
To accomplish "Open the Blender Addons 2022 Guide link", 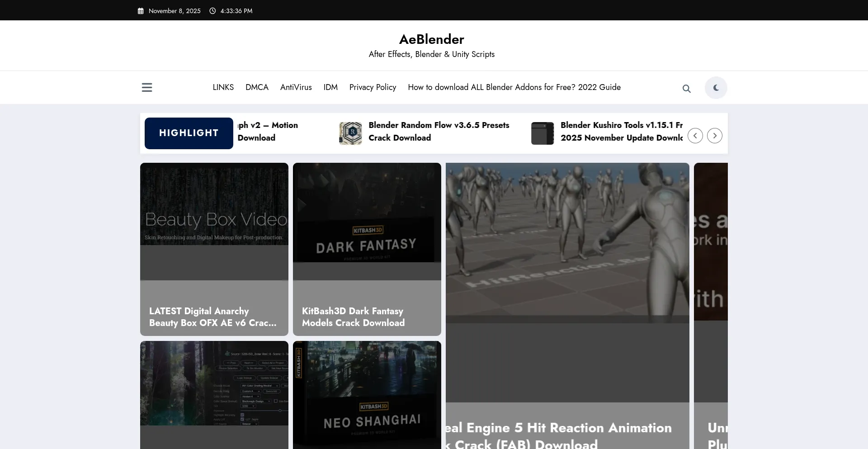I will pyautogui.click(x=514, y=87).
